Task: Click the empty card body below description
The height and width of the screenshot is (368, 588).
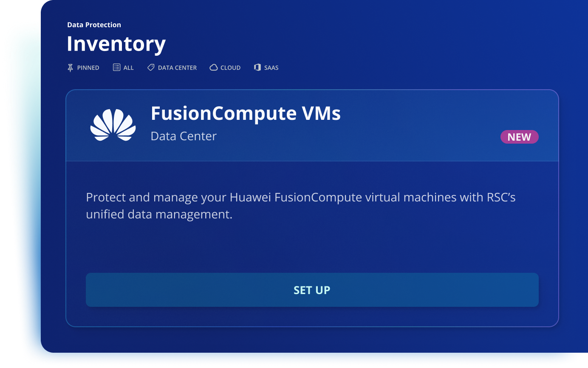Action: click(312, 247)
